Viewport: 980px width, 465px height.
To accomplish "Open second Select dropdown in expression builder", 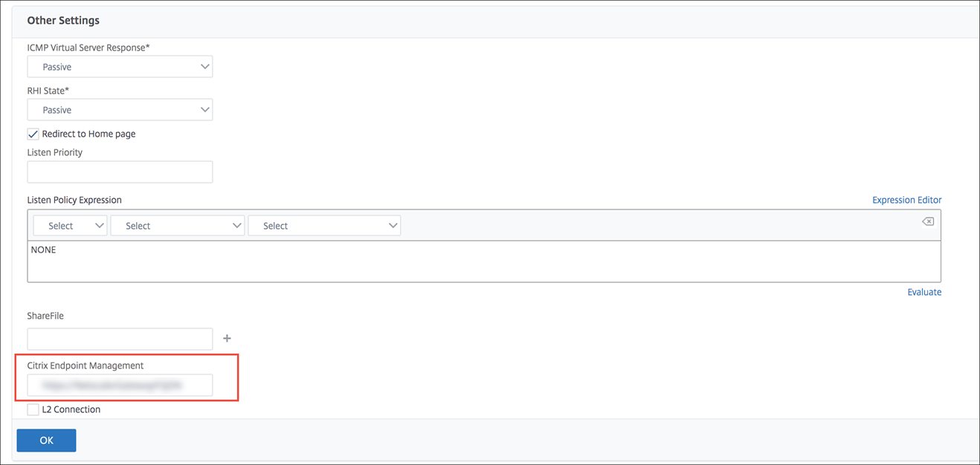I will [x=177, y=226].
